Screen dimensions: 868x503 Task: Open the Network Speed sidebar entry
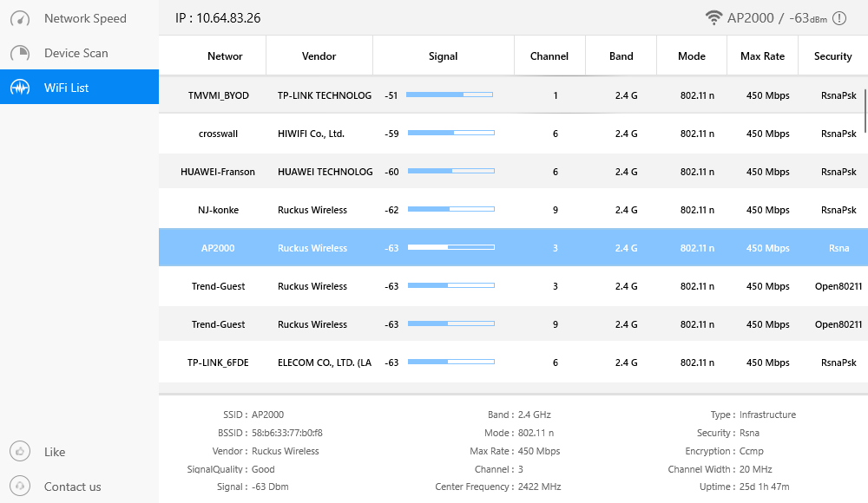(86, 18)
